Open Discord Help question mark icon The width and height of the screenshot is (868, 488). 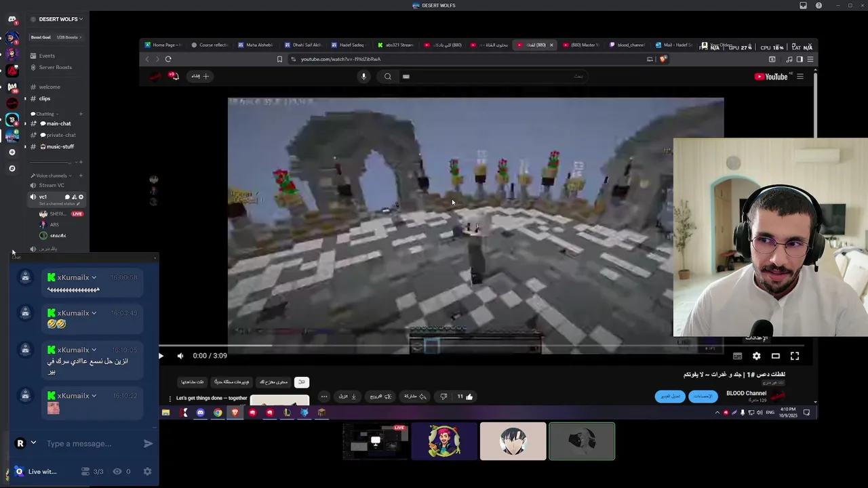pyautogui.click(x=818, y=5)
